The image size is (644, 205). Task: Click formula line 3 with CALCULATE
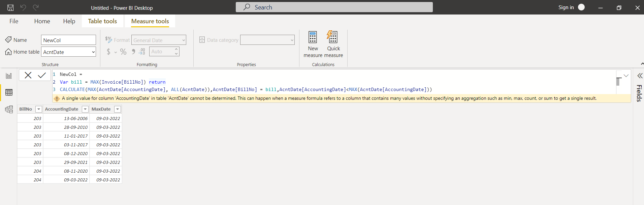pos(246,89)
